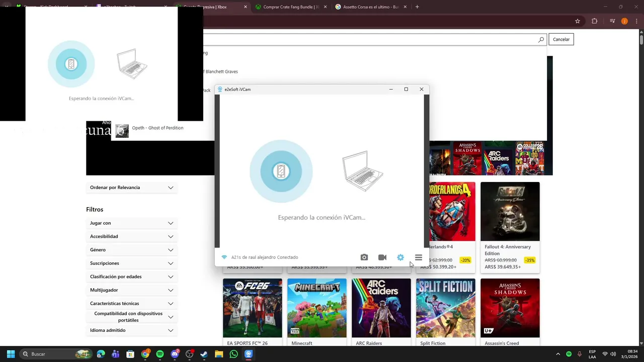Viewport: 644px width, 362px height.
Task: Open File Explorer from taskbar
Action: point(219,354)
